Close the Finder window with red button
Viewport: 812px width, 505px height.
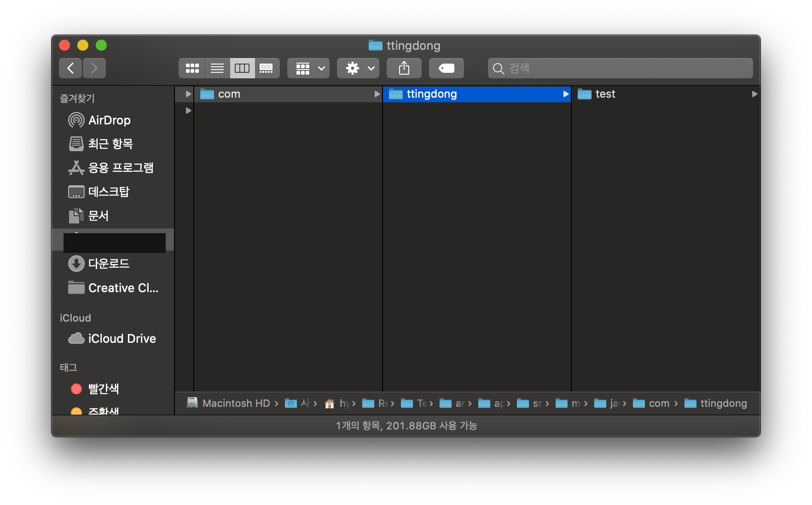[64, 45]
